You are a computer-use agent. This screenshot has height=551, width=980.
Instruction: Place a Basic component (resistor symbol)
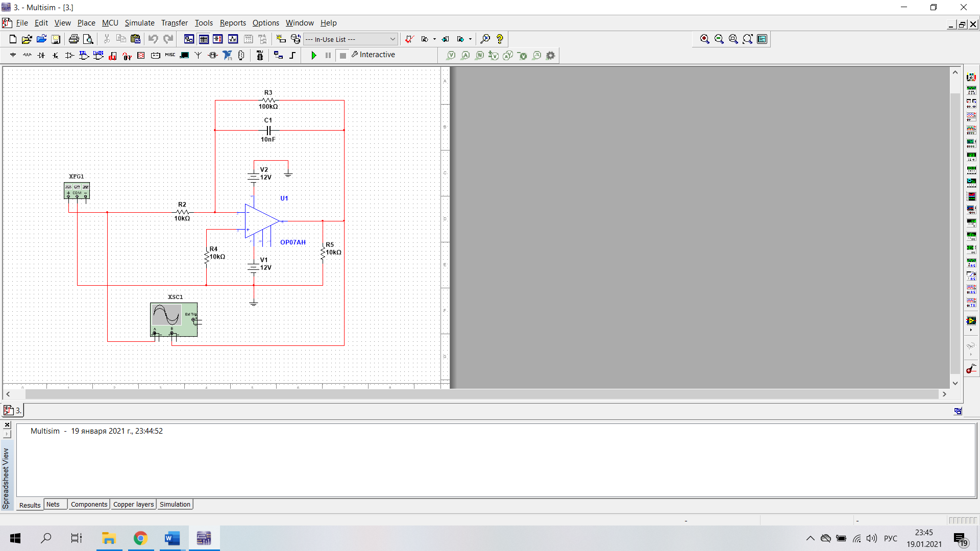point(27,55)
